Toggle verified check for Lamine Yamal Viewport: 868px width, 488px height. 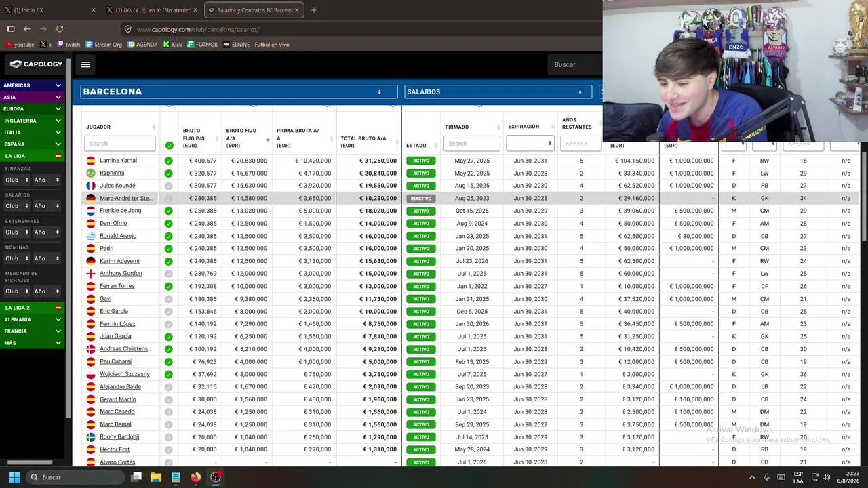(169, 161)
